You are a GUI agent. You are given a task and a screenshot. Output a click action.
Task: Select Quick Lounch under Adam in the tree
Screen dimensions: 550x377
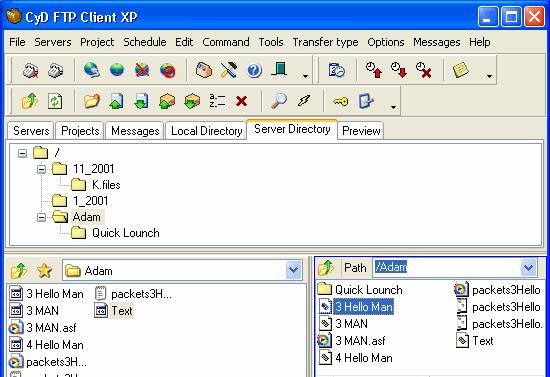126,233
